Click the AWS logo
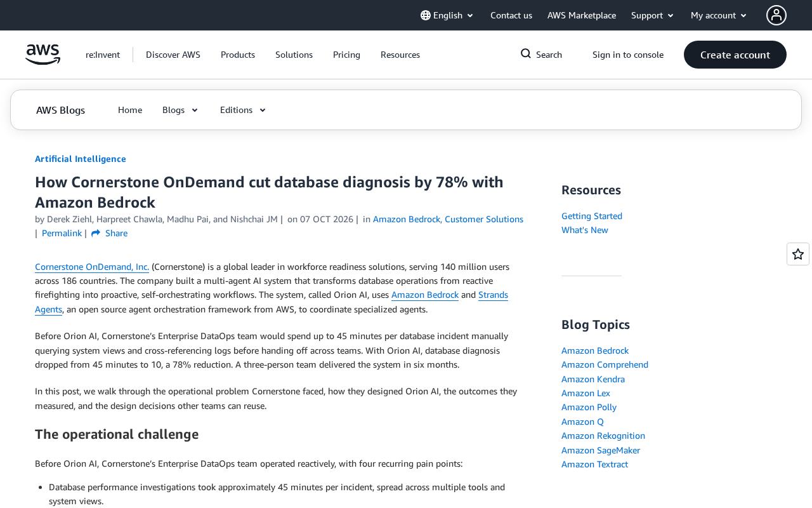Screen dimensions: 812x508 (43, 55)
